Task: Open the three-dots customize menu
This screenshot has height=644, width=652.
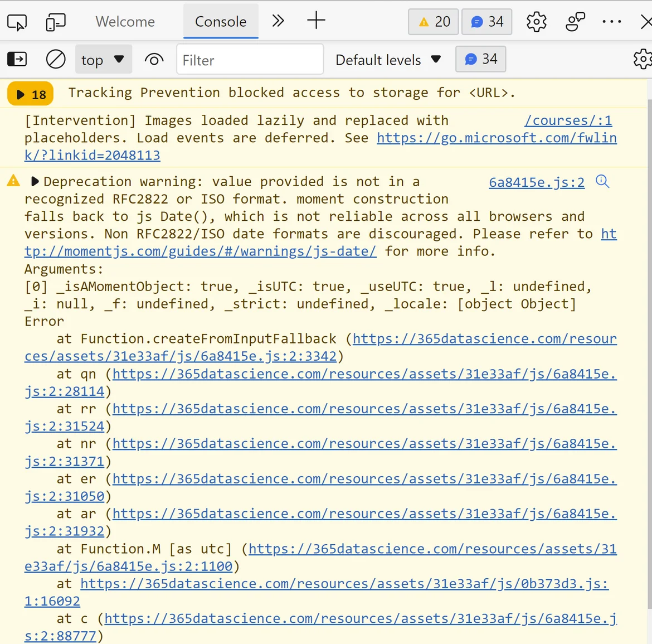Action: pos(611,22)
